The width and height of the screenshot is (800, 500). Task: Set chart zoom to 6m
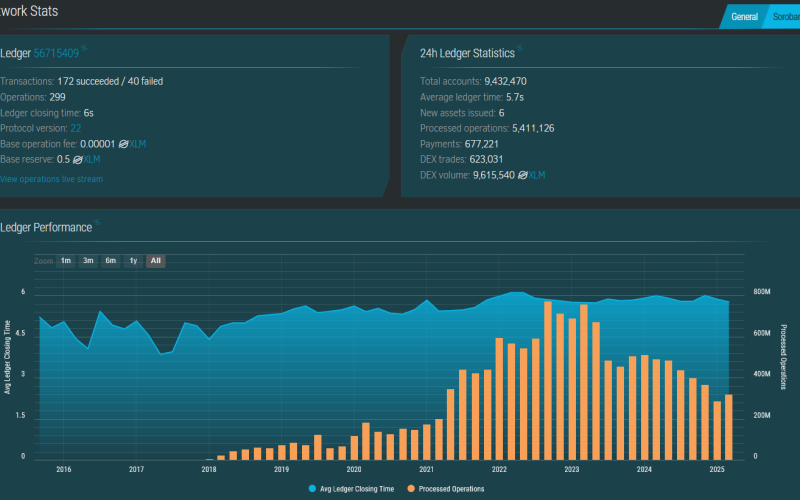click(110, 261)
